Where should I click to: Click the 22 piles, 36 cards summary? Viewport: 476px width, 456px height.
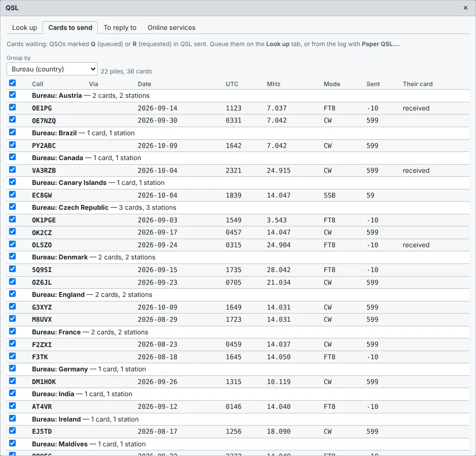[126, 71]
